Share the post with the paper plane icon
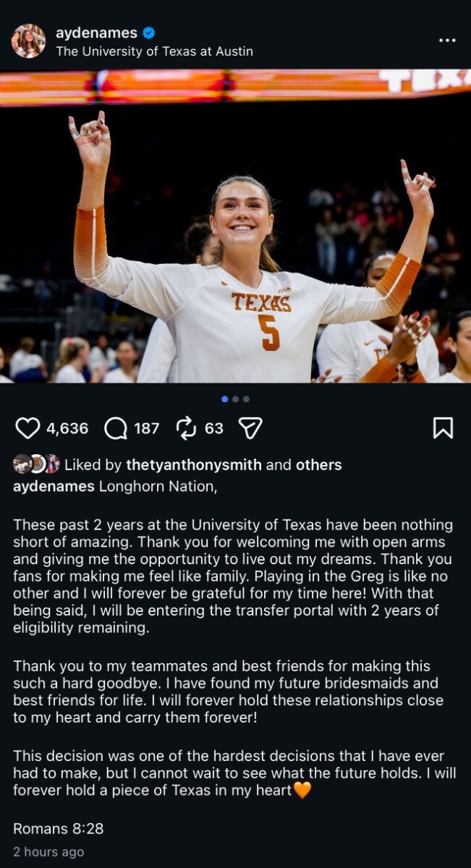This screenshot has height=868, width=471. coord(250,428)
